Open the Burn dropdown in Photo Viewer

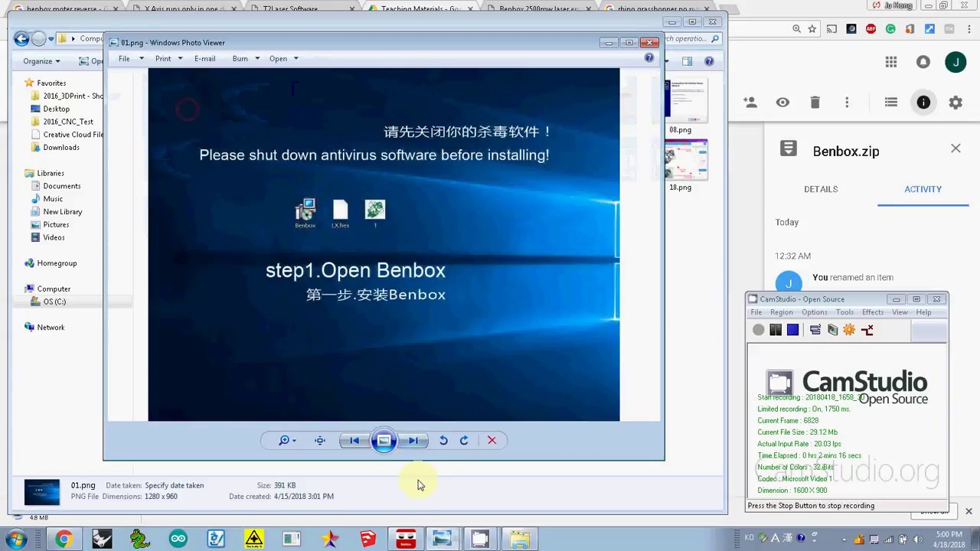pos(246,58)
